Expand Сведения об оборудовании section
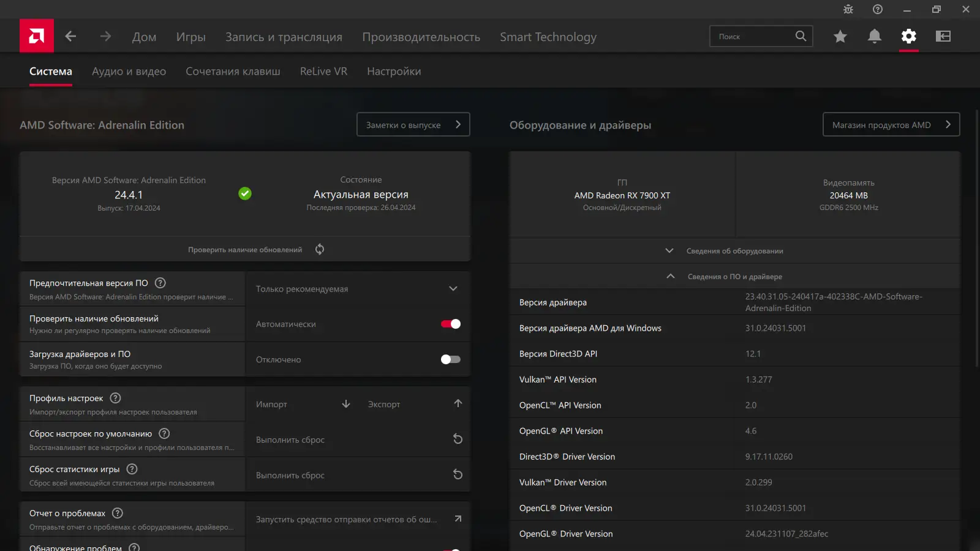This screenshot has height=551, width=980. pyautogui.click(x=734, y=251)
